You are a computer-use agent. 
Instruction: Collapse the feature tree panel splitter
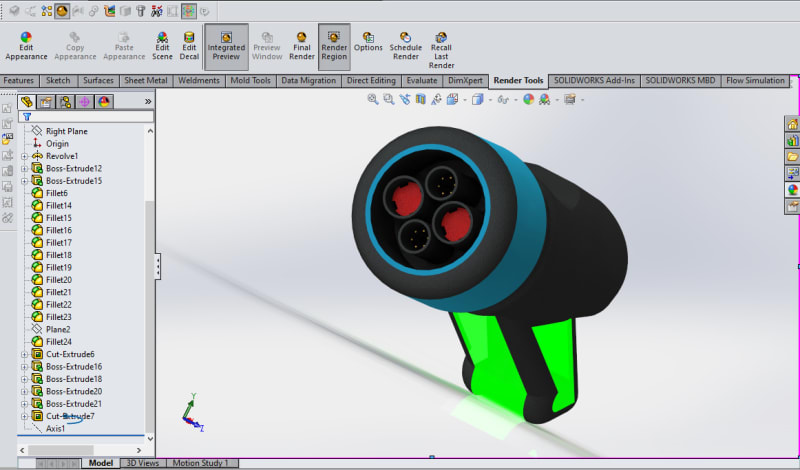pos(158,266)
